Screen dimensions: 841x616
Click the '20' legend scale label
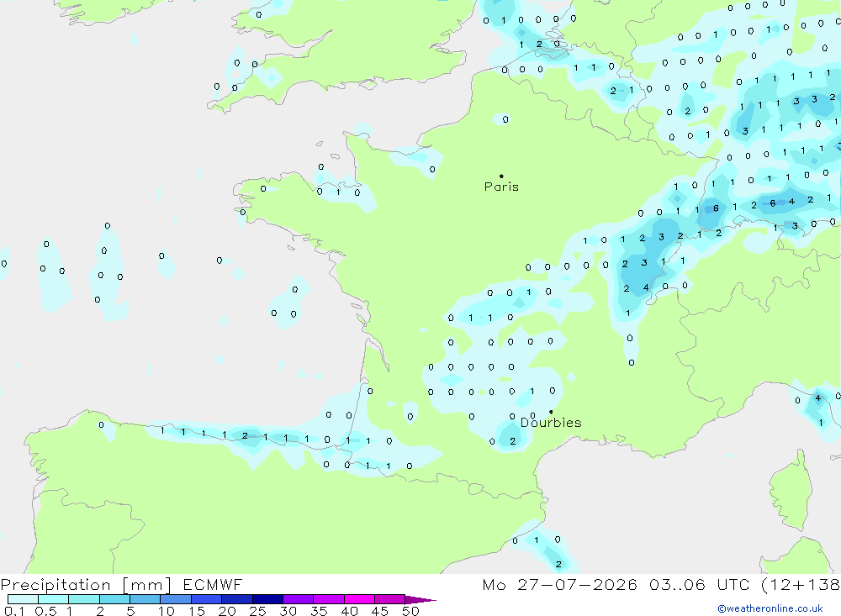(x=227, y=611)
